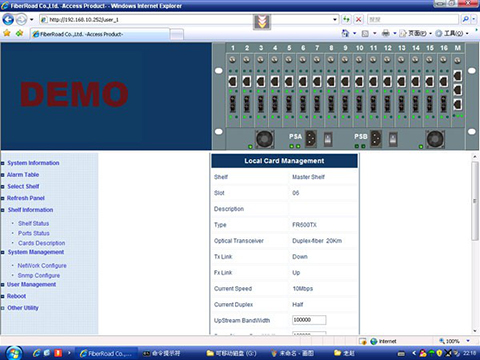Expand the System Management menu section
This screenshot has height=360, width=480.
(36, 252)
